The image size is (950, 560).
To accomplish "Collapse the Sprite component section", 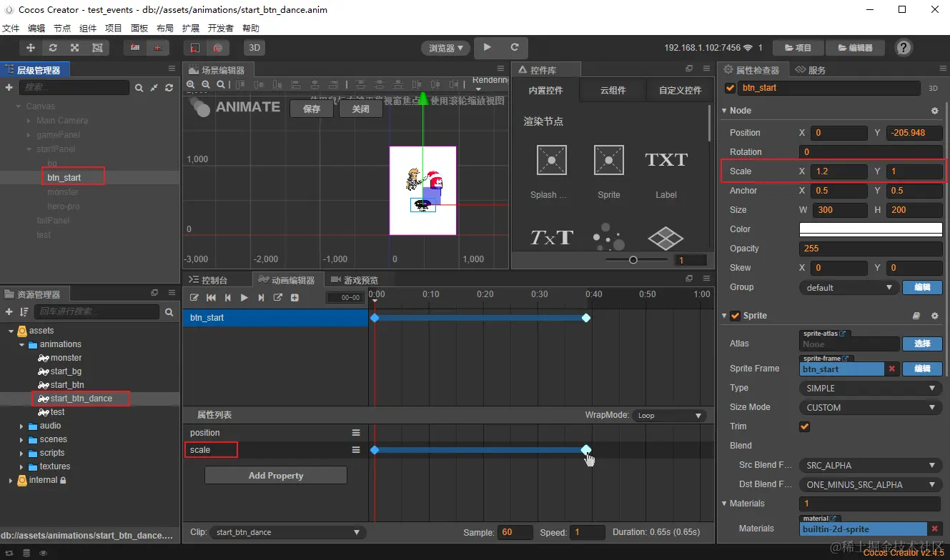I will pyautogui.click(x=724, y=316).
